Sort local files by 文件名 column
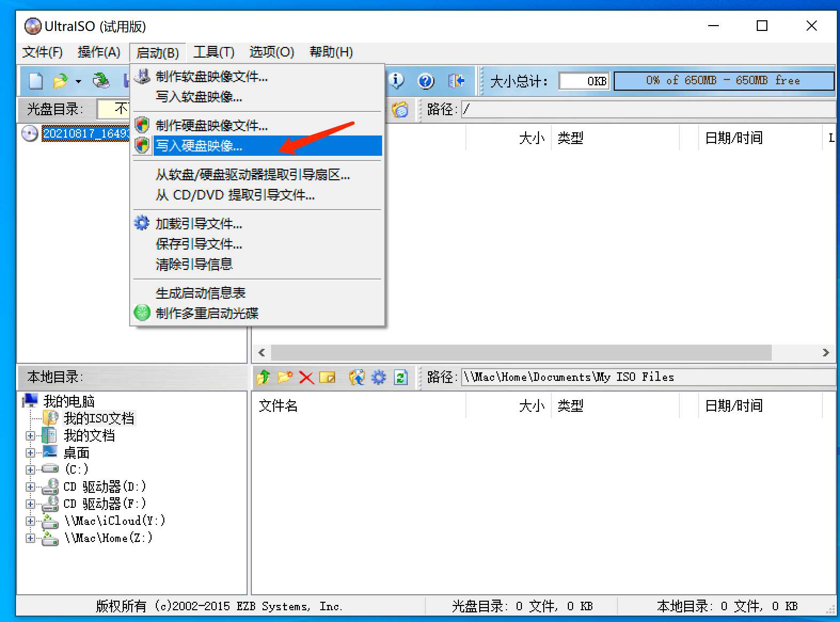The width and height of the screenshot is (840, 622). point(359,406)
